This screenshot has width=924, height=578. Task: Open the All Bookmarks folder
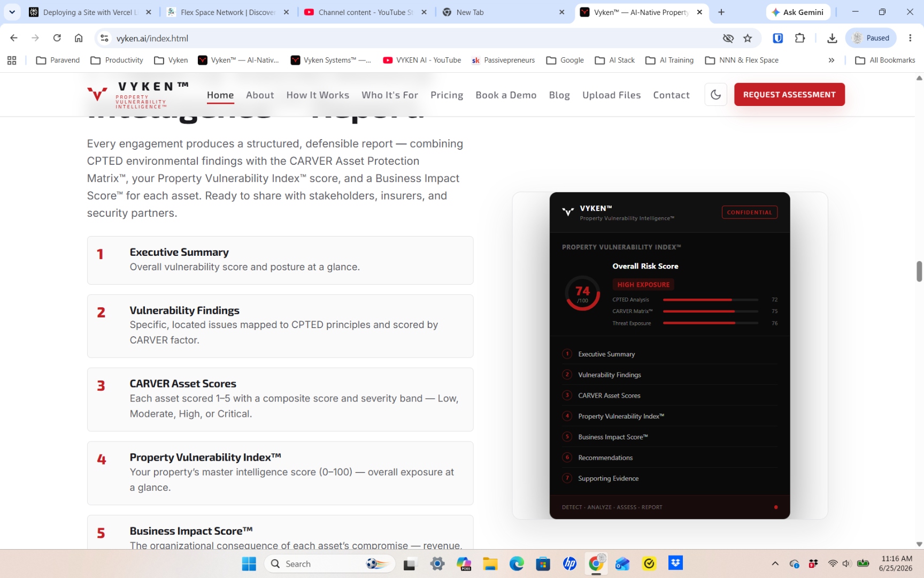pyautogui.click(x=885, y=60)
